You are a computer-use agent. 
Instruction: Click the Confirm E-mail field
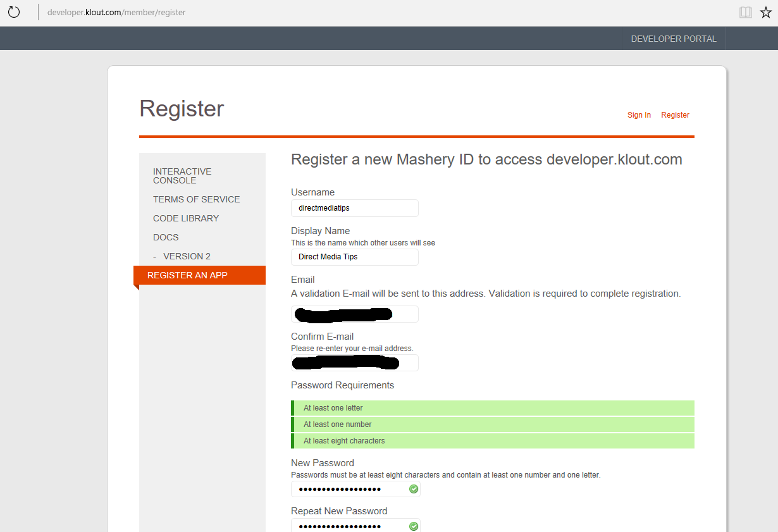[354, 362]
